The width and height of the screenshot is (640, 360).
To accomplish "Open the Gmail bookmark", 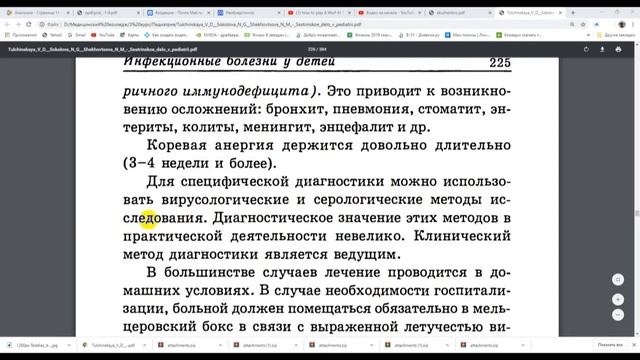I will click(x=77, y=35).
